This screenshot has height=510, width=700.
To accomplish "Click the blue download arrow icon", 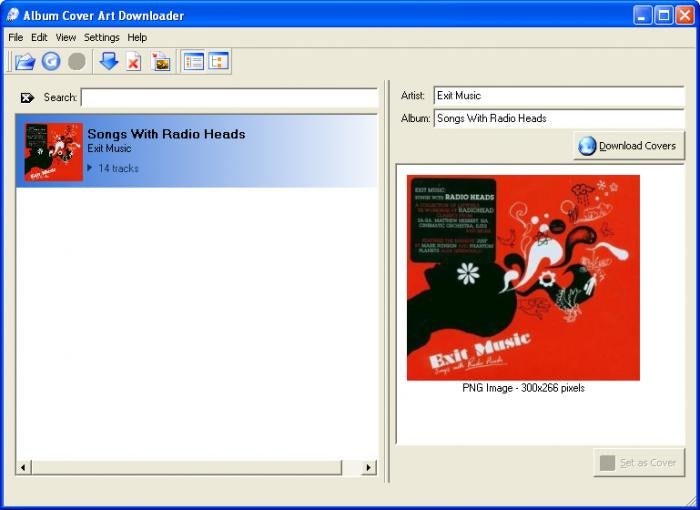I will pyautogui.click(x=109, y=61).
